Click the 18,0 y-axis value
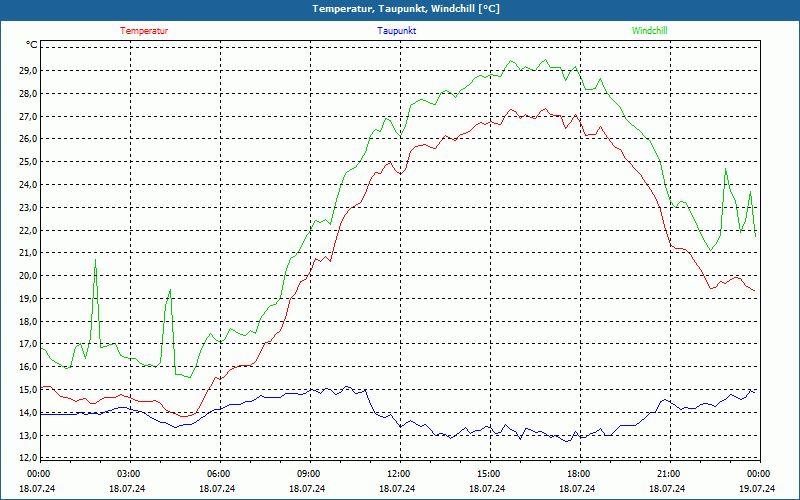Screen dimensions: 800x500 click(x=28, y=321)
